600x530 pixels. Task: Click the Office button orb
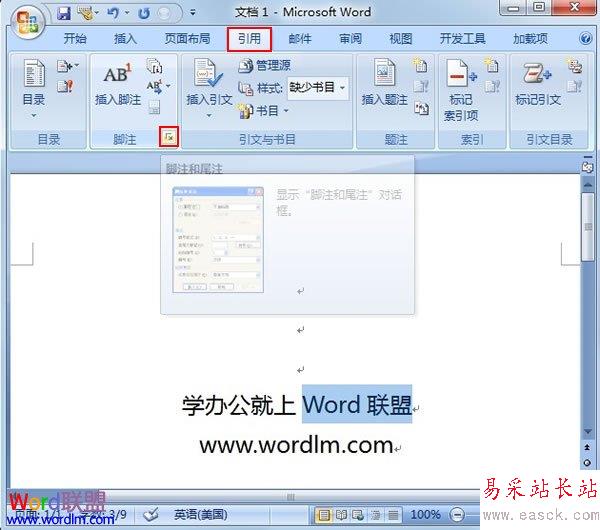point(28,21)
